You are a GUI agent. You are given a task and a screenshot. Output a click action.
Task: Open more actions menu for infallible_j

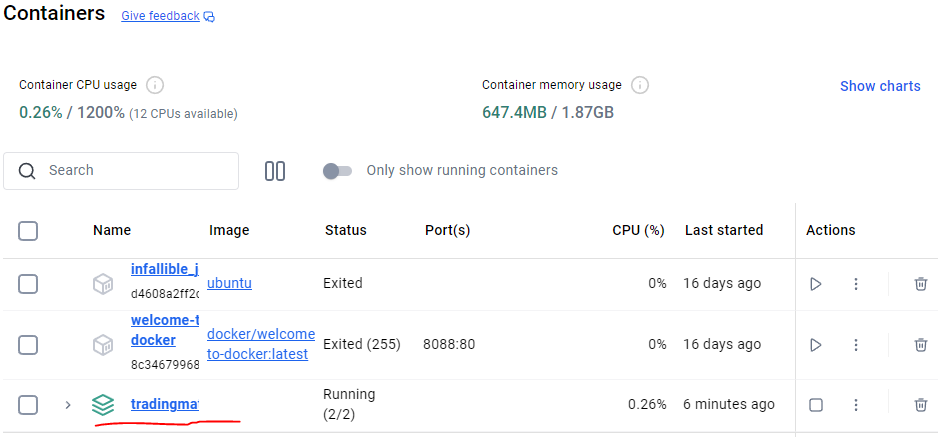pyautogui.click(x=855, y=284)
